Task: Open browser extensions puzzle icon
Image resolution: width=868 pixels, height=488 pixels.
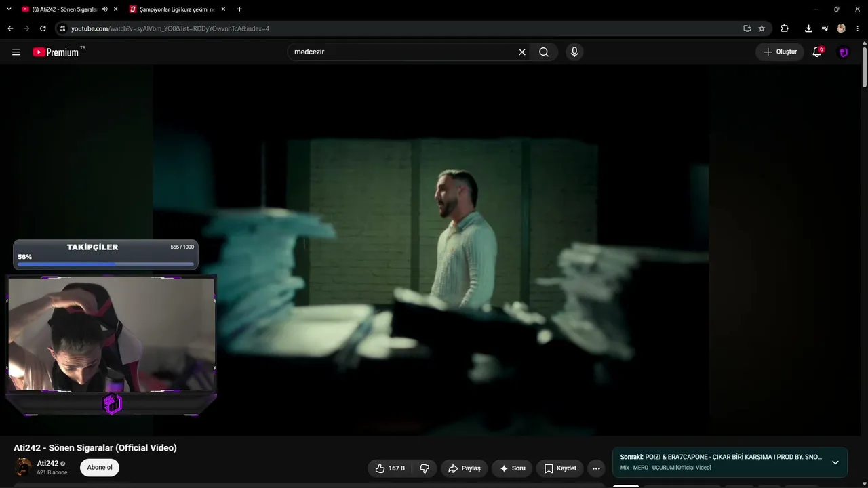Action: coord(785,28)
